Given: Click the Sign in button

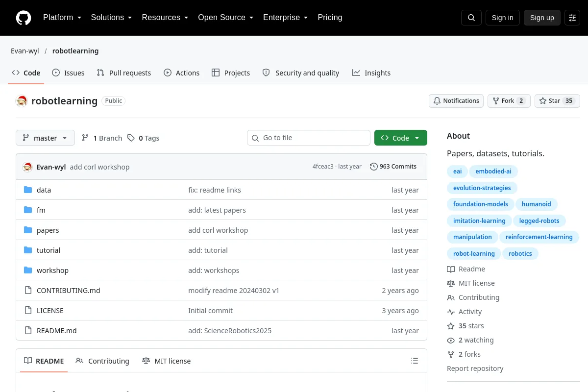Looking at the screenshot, I should click(502, 18).
